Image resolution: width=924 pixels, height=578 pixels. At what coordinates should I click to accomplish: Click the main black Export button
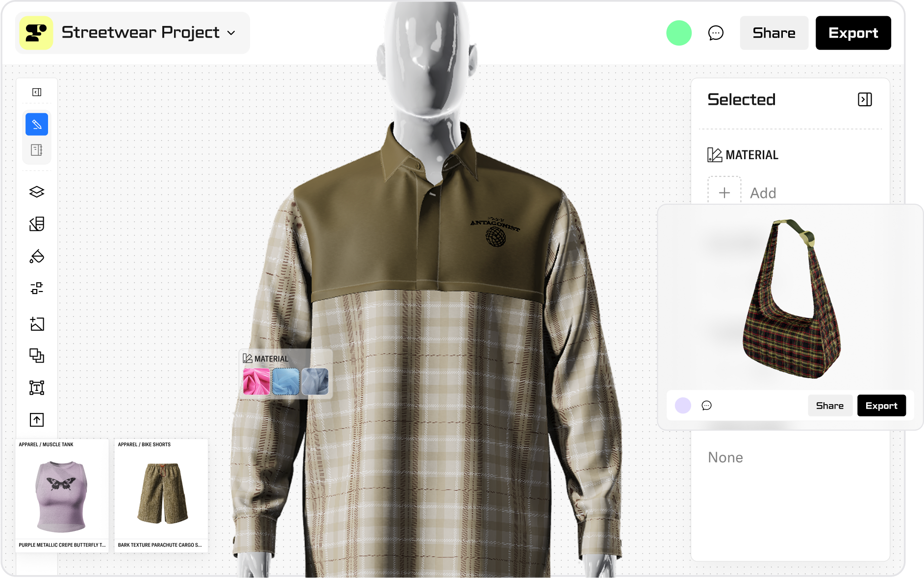pos(853,33)
